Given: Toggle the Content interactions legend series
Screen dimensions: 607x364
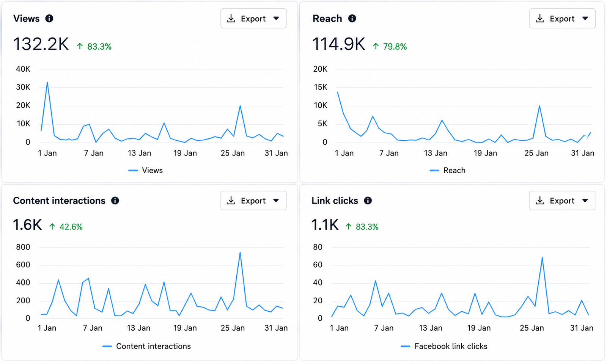Looking at the screenshot, I should click(147, 346).
